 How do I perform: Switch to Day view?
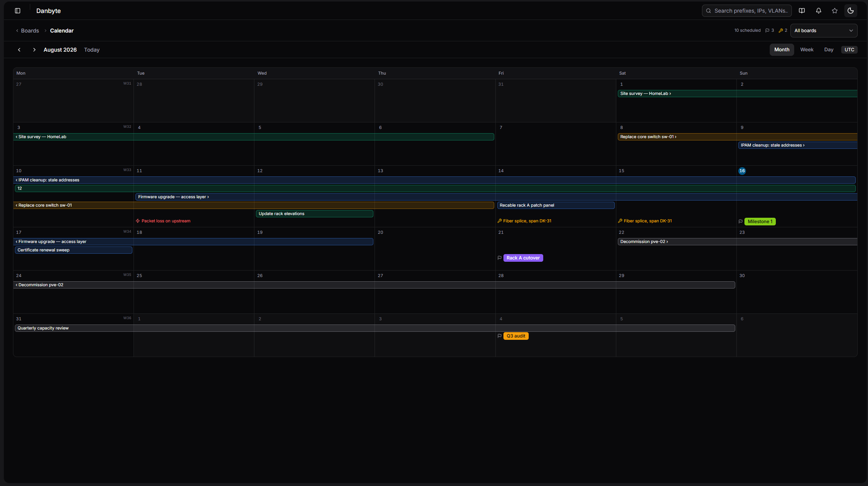click(x=829, y=50)
